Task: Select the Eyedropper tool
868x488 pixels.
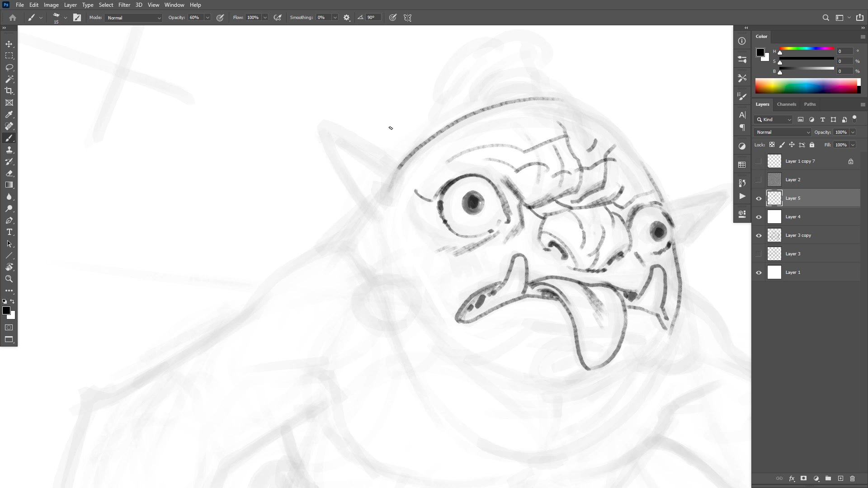Action: [x=9, y=114]
